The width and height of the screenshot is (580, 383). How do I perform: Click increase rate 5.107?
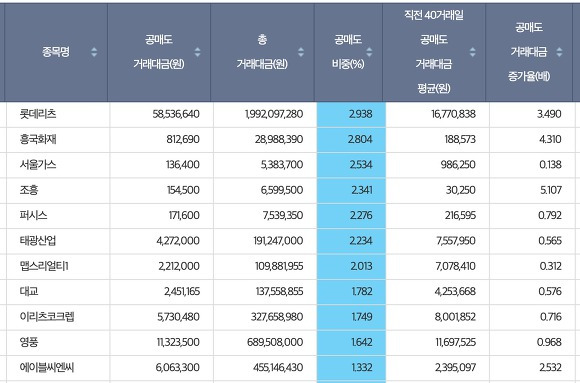[x=551, y=190]
